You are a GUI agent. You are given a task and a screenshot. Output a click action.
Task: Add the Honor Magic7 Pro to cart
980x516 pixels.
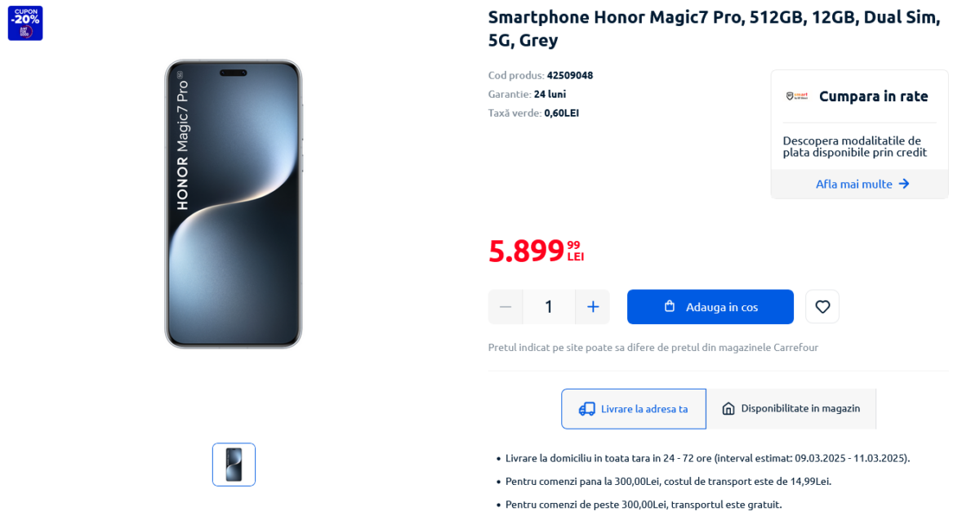[x=710, y=307]
